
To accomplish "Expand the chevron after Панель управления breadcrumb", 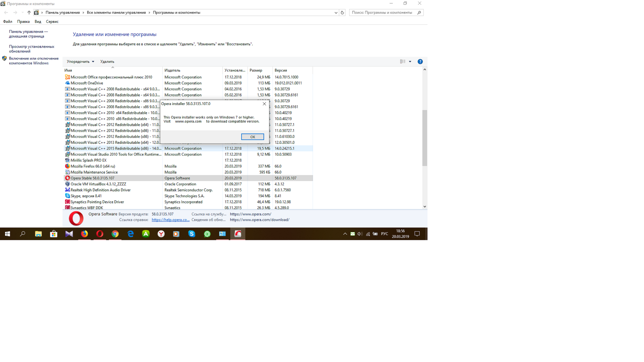I will point(83,13).
